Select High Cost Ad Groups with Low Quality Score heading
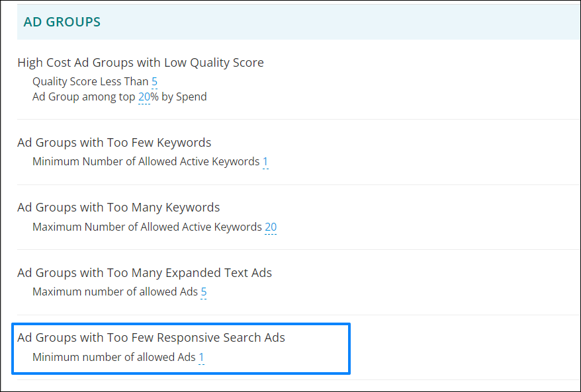This screenshot has height=392, width=581. point(140,63)
